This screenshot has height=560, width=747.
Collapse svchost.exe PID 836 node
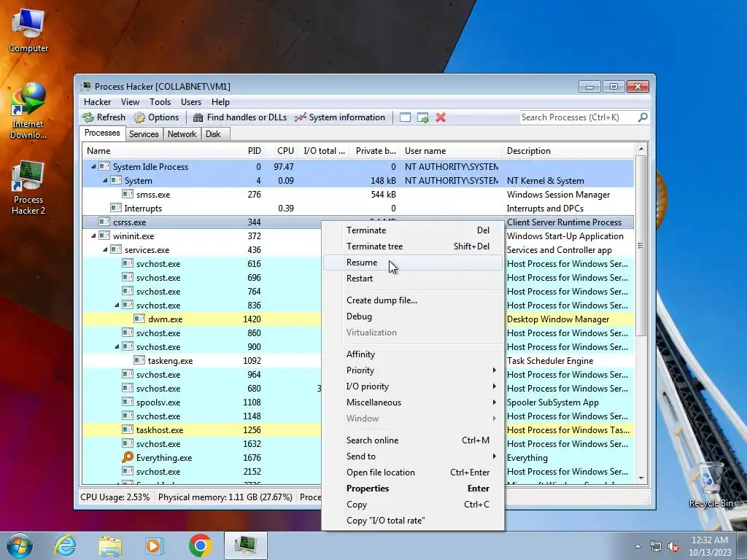117,306
